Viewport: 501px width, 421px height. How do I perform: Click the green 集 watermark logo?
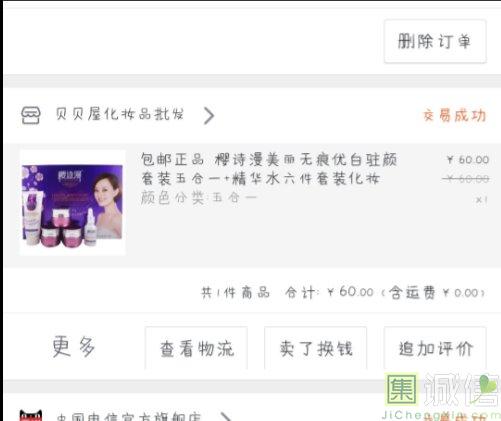(402, 389)
